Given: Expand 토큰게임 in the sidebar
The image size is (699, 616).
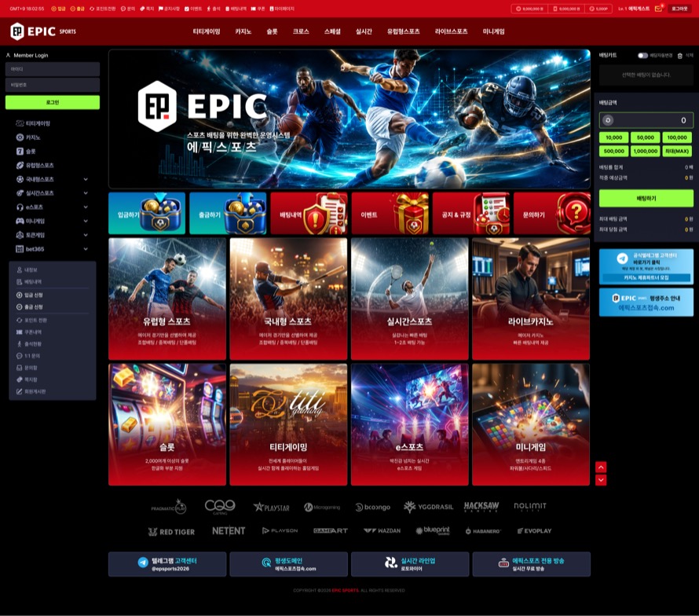Looking at the screenshot, I should [x=86, y=235].
